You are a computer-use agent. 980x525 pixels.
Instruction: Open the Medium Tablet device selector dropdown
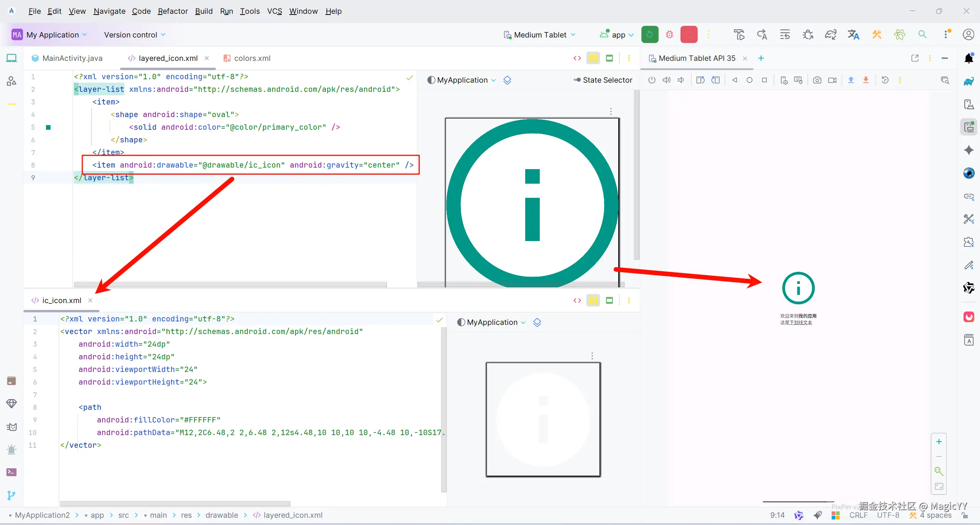540,34
